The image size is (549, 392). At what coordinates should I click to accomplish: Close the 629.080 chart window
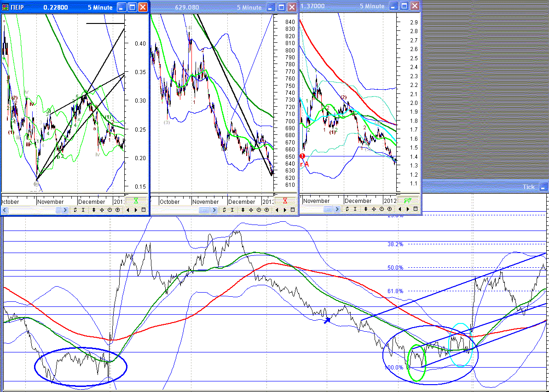click(292, 7)
